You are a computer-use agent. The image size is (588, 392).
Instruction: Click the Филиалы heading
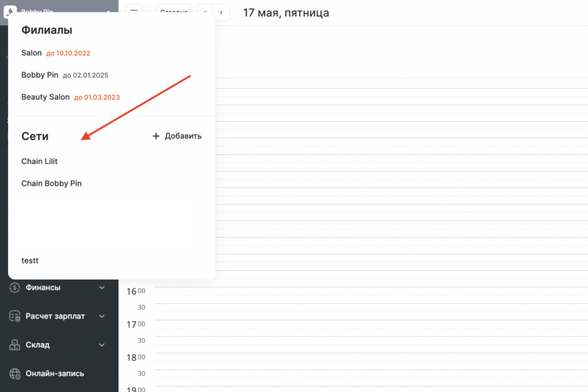(x=47, y=30)
